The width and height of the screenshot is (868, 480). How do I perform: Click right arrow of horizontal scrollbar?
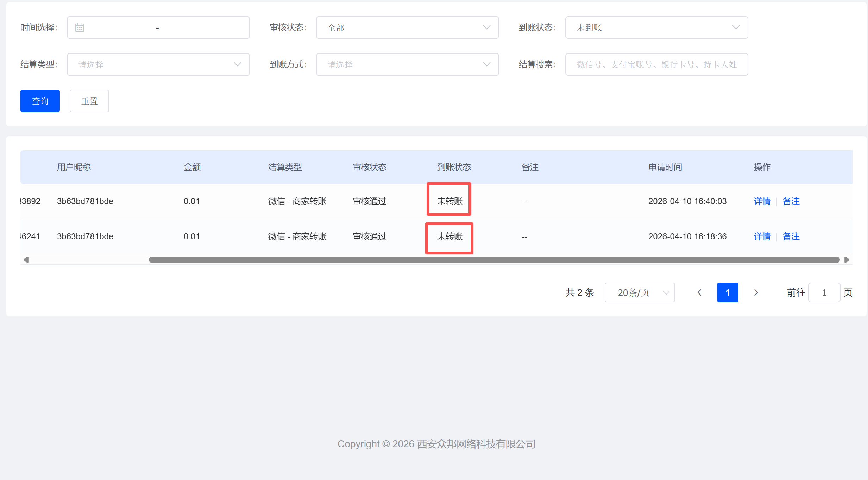coord(847,260)
